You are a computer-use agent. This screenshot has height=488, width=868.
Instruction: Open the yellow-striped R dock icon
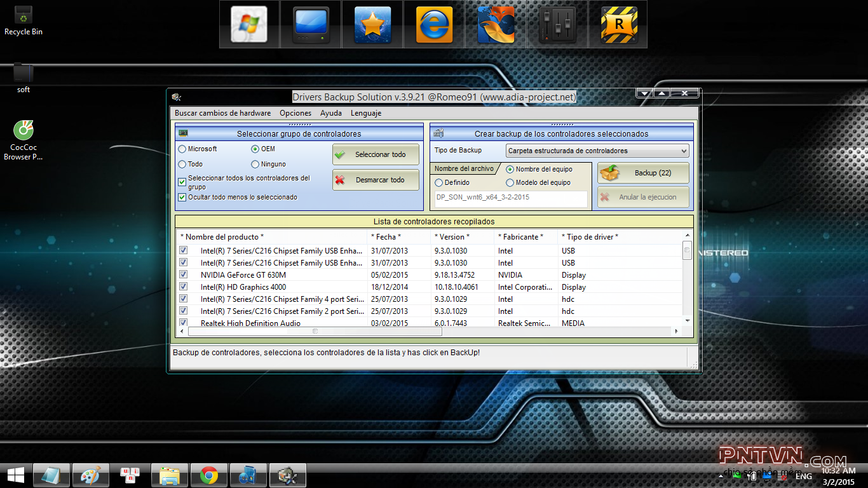tap(619, 24)
